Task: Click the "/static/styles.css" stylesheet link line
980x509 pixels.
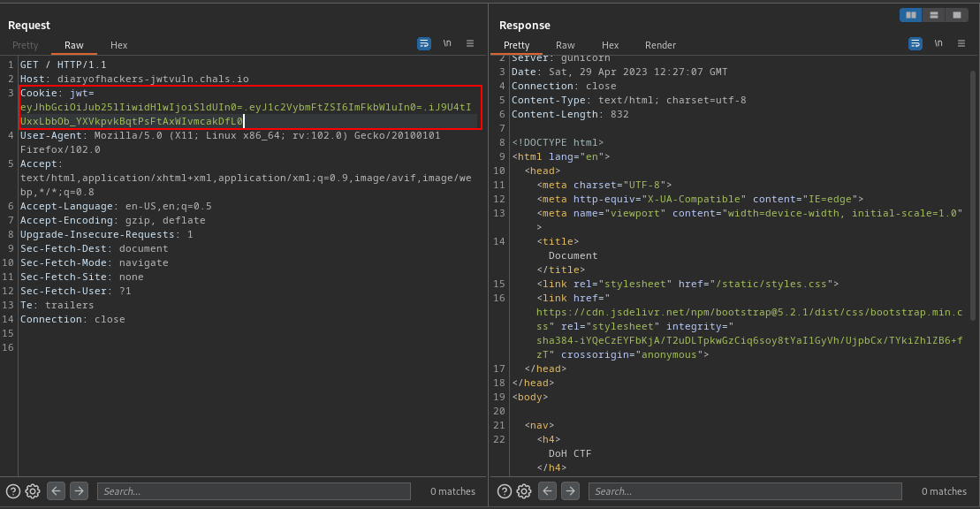Action: click(688, 284)
